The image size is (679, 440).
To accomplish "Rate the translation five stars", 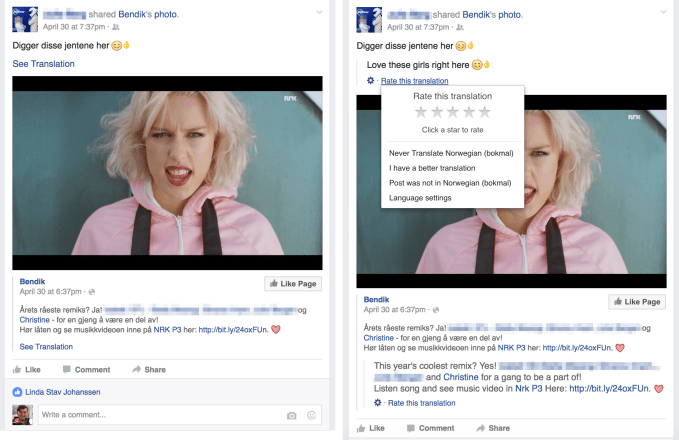I will (485, 113).
